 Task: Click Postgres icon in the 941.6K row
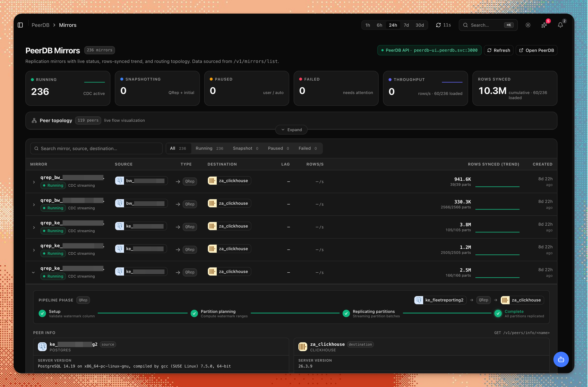pos(120,181)
